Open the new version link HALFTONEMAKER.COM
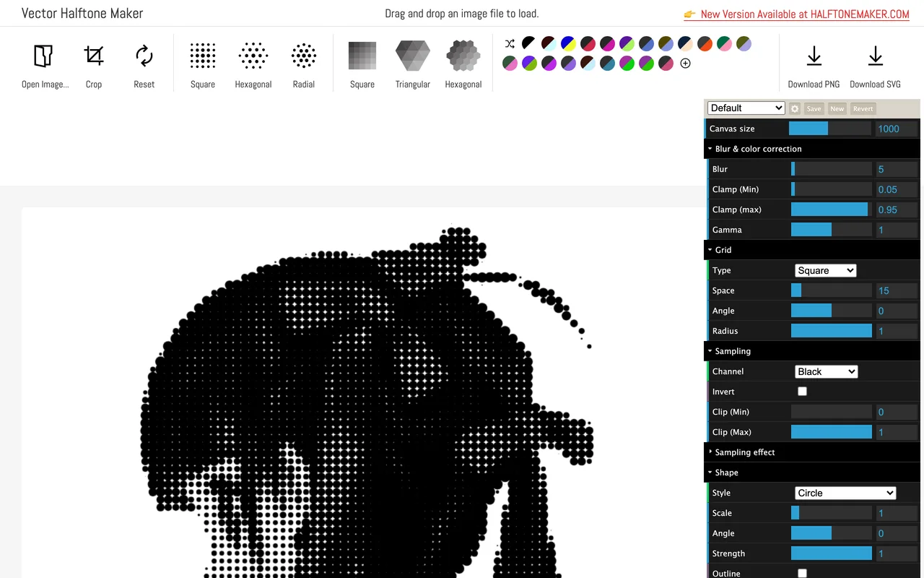Viewport: 924px width, 578px height. click(x=796, y=14)
